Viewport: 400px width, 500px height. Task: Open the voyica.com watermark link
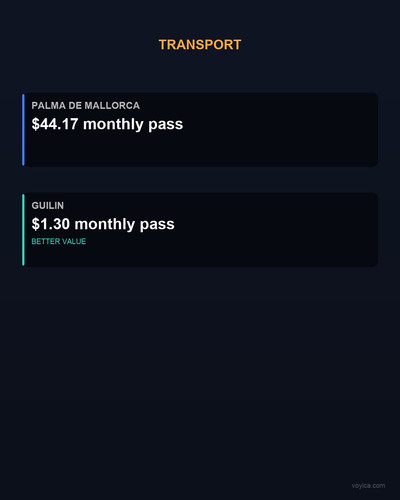[x=368, y=486]
